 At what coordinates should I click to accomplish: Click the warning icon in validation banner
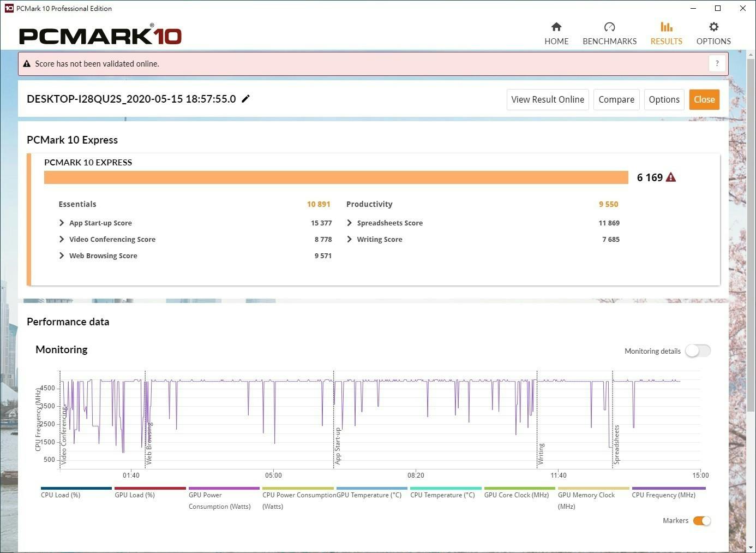(27, 64)
